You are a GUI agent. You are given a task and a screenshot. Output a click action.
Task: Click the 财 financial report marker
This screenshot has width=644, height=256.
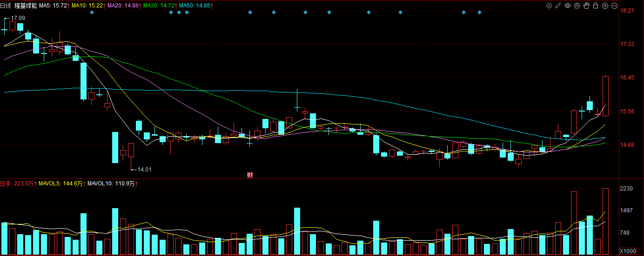[x=250, y=175]
